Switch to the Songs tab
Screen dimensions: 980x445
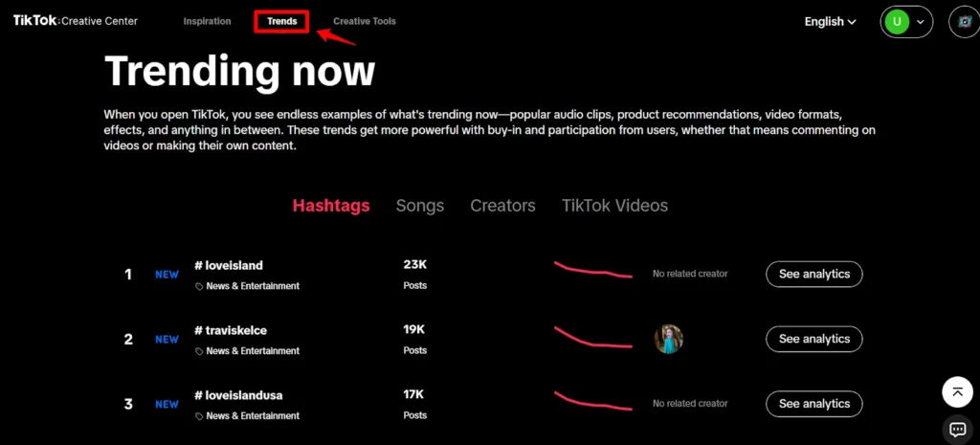pos(420,206)
